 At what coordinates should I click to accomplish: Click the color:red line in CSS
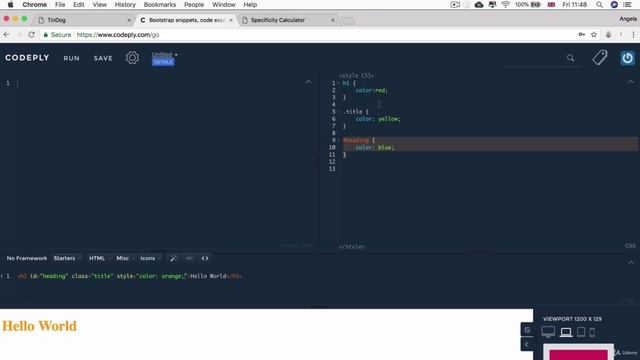(x=371, y=90)
